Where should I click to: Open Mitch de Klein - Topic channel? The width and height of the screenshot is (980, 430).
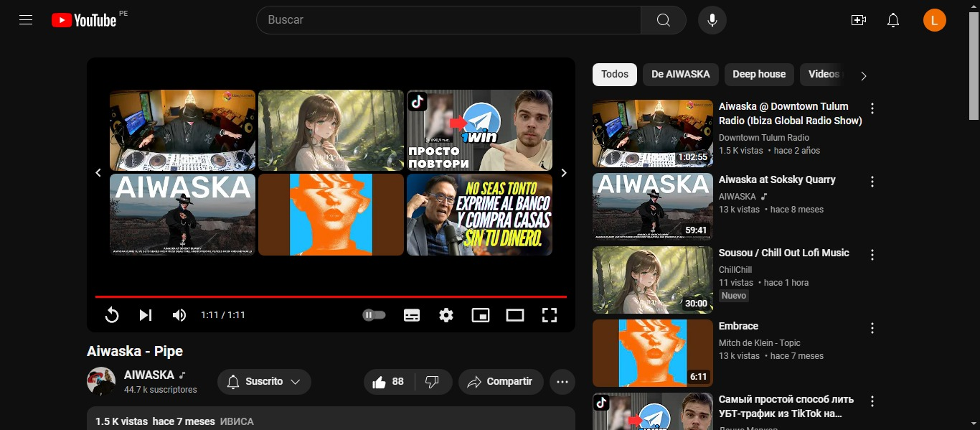click(760, 343)
